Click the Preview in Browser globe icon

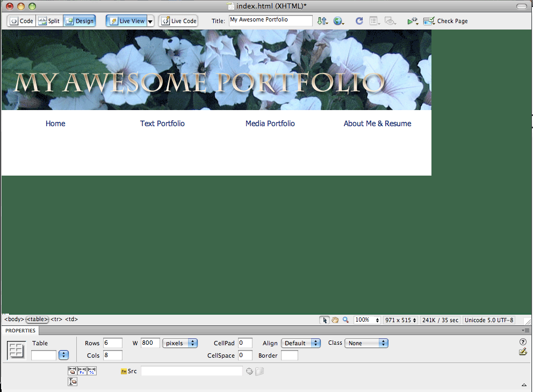click(338, 21)
